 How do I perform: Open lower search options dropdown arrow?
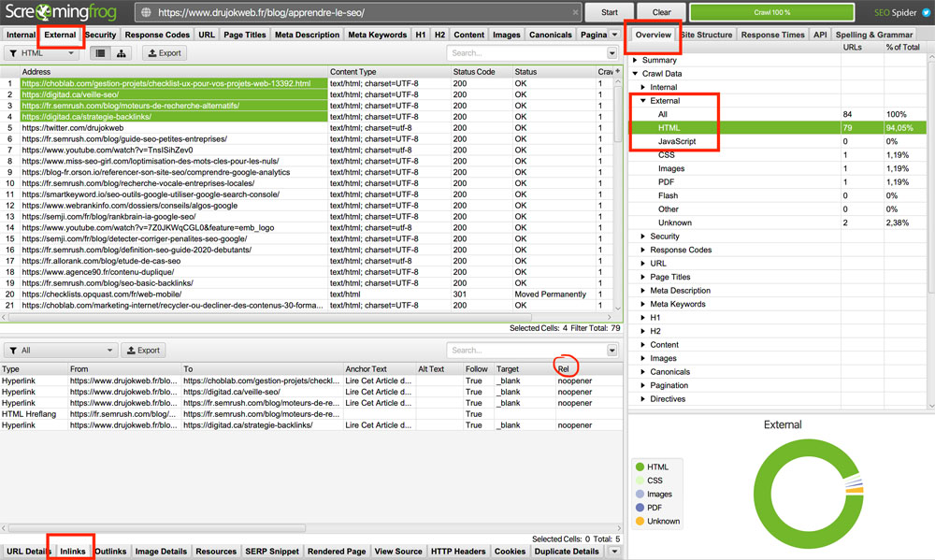(x=611, y=350)
